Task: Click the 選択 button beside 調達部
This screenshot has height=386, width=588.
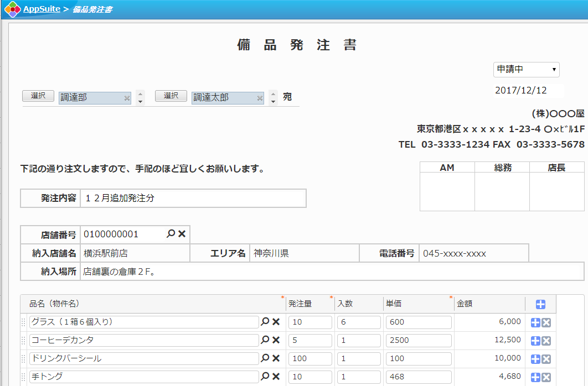Action: 38,96
